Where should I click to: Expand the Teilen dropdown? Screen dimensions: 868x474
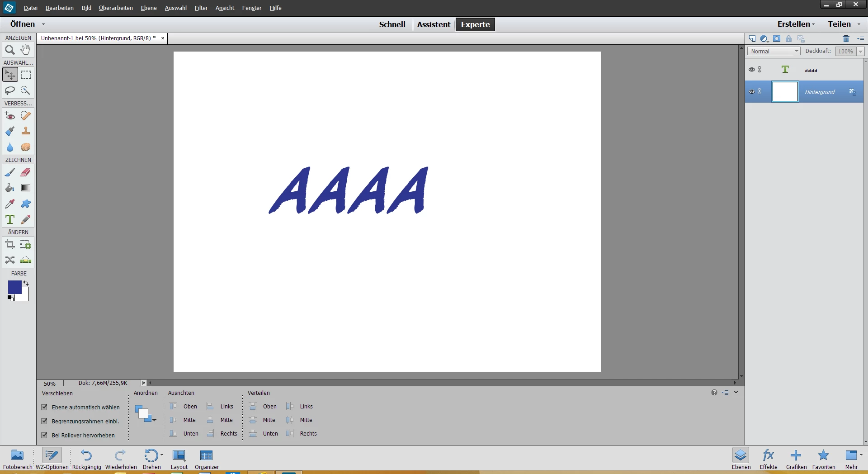pos(859,24)
